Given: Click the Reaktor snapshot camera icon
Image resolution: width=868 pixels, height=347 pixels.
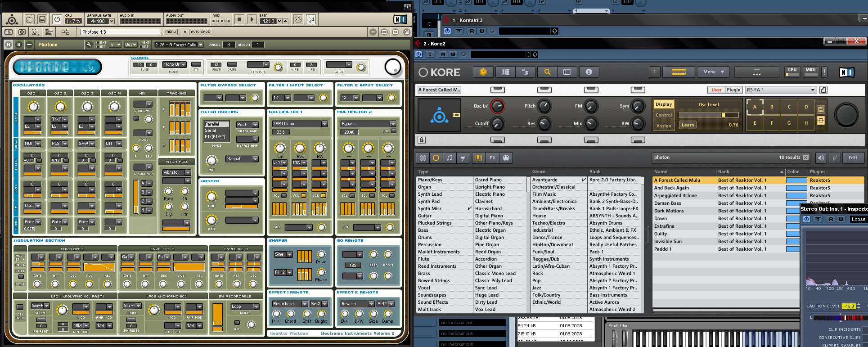Looking at the screenshot, I should [22, 32].
